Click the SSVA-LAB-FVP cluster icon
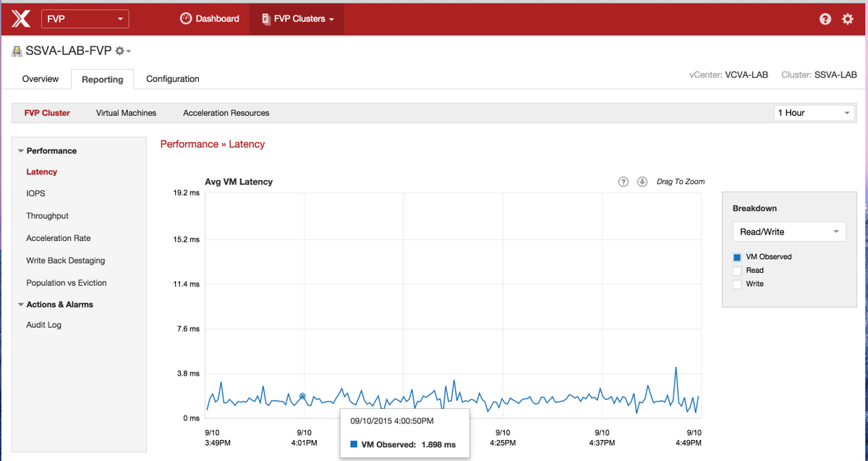The image size is (868, 461). pyautogui.click(x=17, y=51)
